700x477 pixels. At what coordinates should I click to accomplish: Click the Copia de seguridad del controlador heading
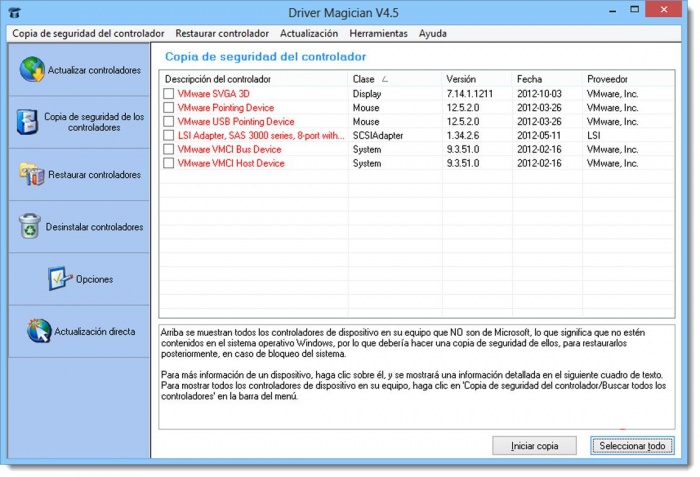tap(266, 57)
